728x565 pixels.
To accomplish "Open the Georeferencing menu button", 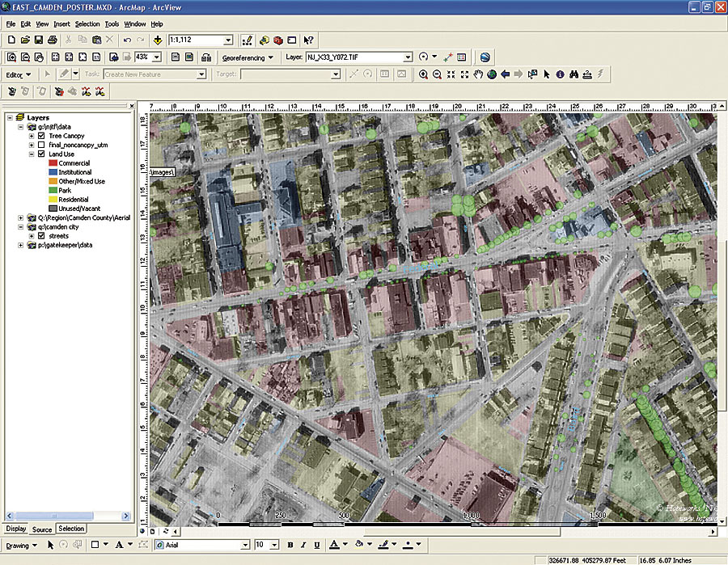I will coord(248,57).
